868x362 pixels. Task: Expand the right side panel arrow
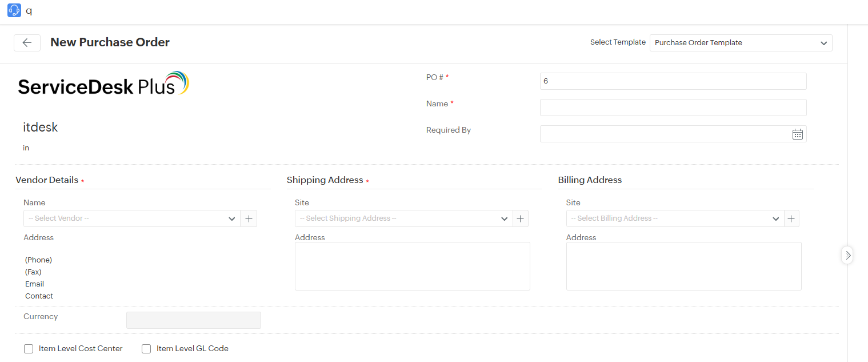tap(847, 254)
